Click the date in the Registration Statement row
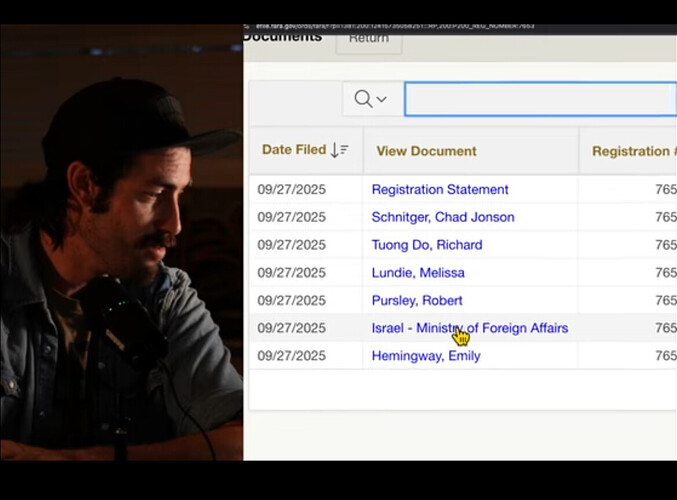The height and width of the screenshot is (500, 677). [x=291, y=190]
